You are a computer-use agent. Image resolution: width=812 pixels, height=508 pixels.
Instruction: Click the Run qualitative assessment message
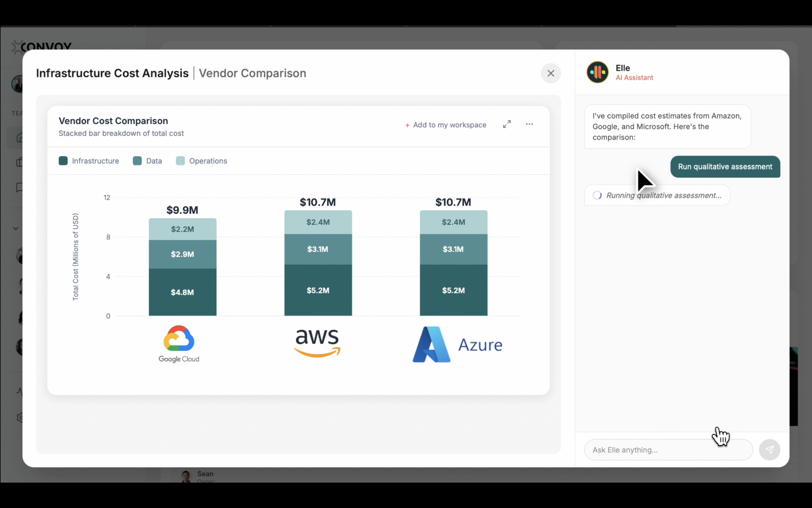click(x=725, y=167)
